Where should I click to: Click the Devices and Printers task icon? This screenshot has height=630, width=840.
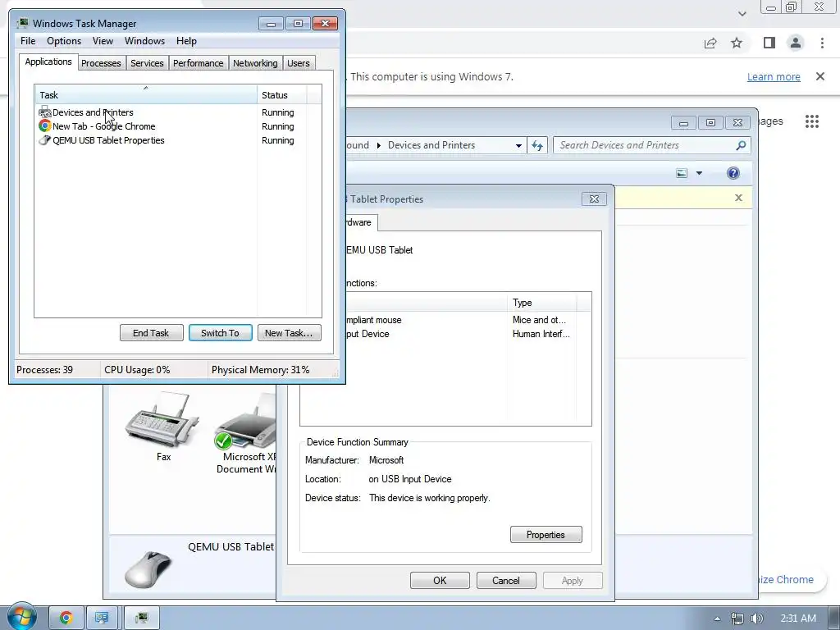tap(45, 112)
